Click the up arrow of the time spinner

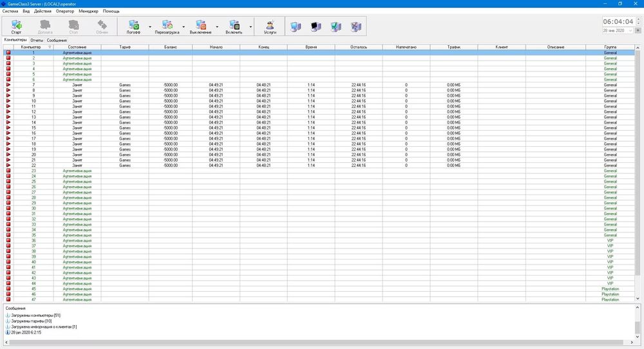(x=638, y=19)
